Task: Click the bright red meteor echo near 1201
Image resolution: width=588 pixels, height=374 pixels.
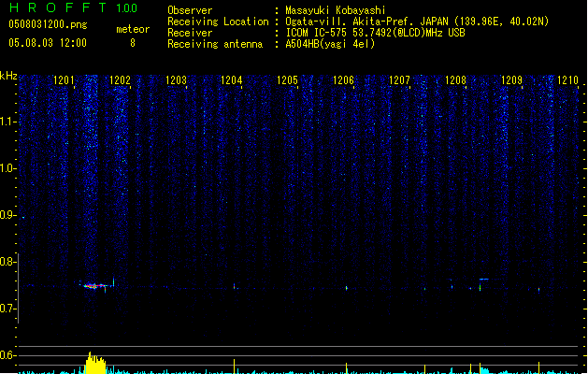Action: [93, 286]
